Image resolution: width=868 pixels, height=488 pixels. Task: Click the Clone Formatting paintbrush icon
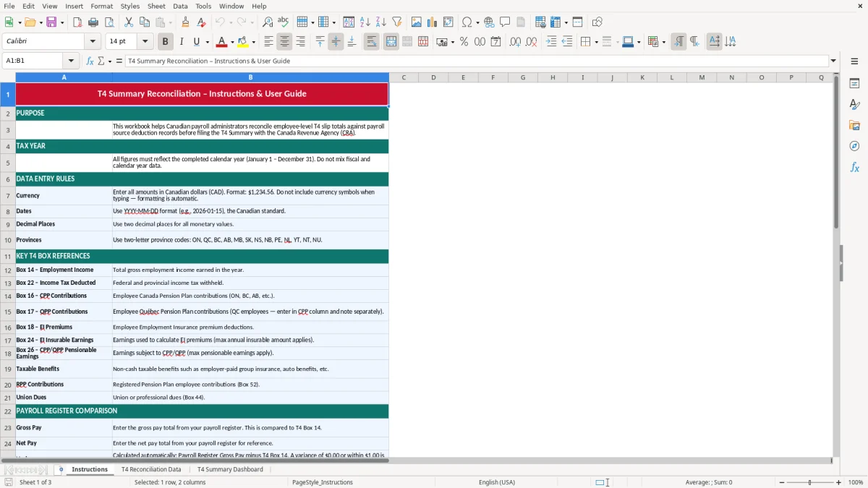coord(185,22)
